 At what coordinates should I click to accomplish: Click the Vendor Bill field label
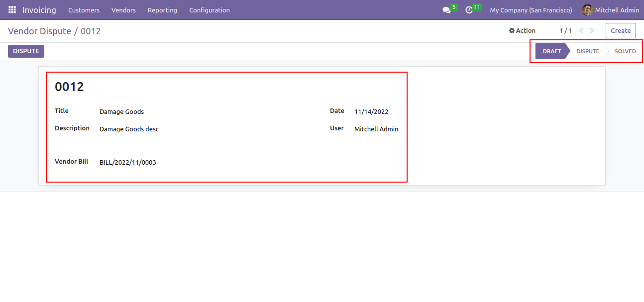(71, 162)
